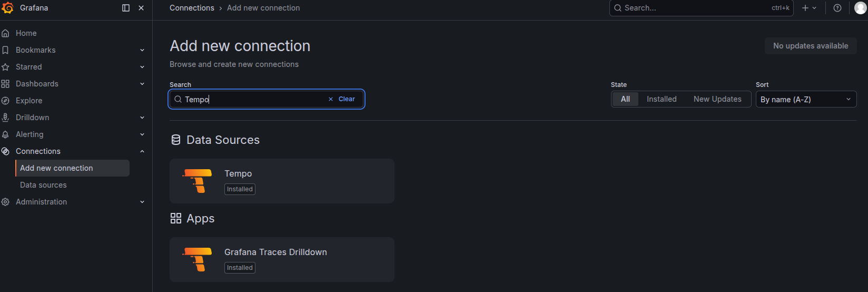Open the Tempo data source card
Viewport: 868px width, 292px height.
point(282,181)
